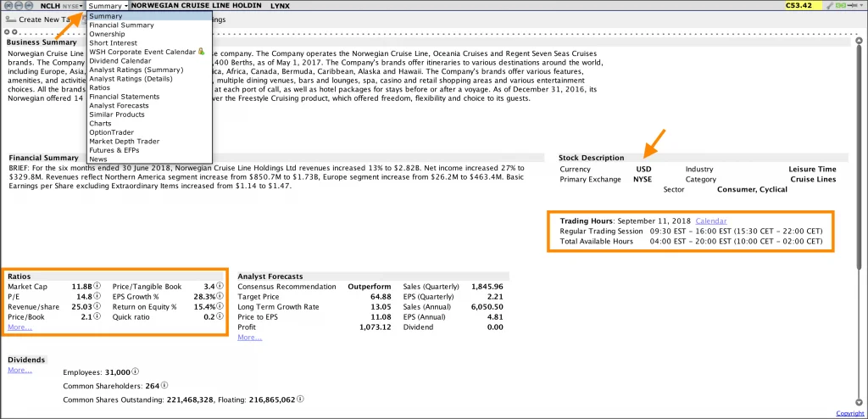Select Summary in the dropdown list
The image size is (868, 419).
(149, 16)
